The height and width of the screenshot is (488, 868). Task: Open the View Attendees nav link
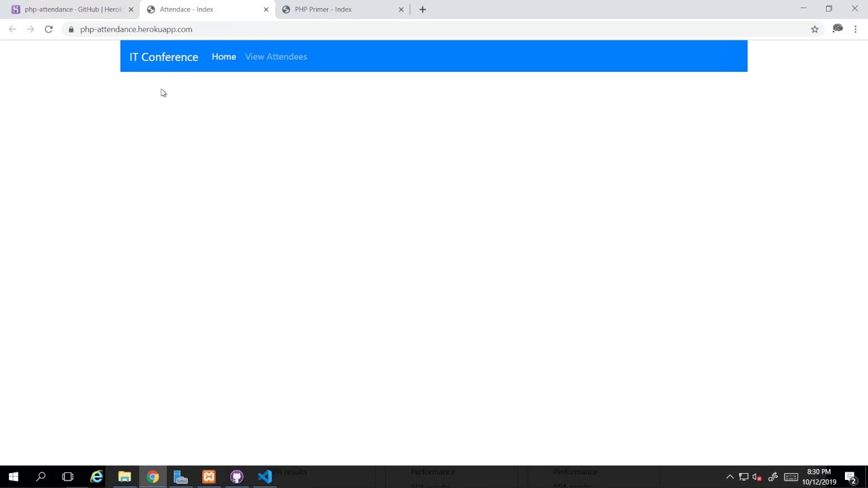pos(276,57)
